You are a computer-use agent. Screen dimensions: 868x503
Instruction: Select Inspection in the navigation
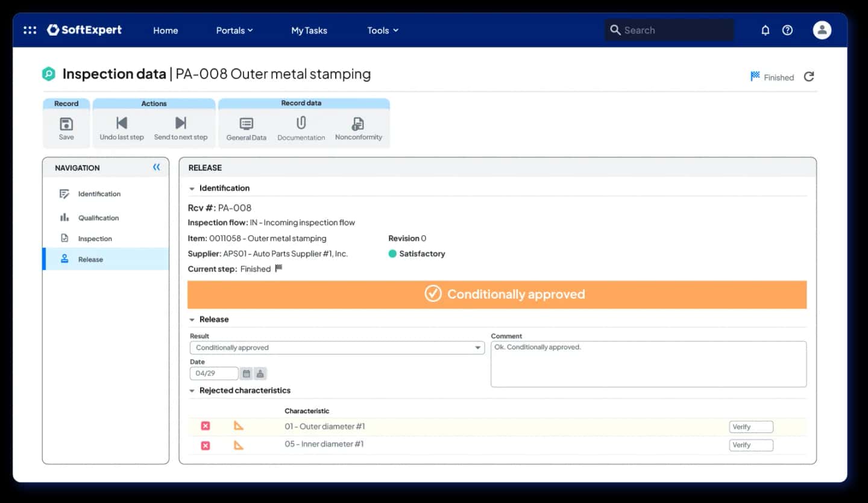(95, 239)
